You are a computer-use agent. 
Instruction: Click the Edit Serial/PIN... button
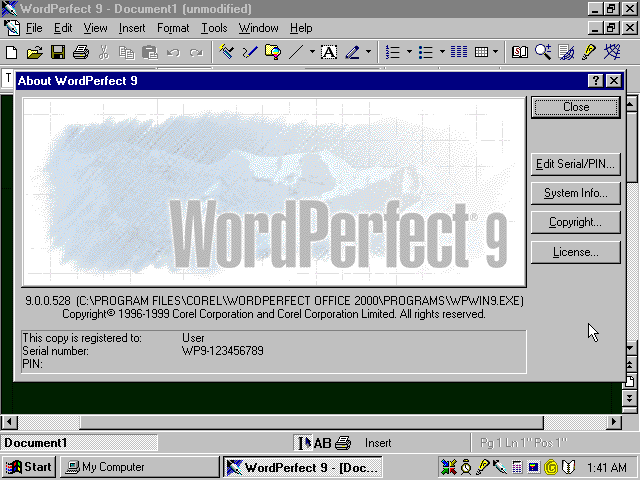[x=576, y=164]
